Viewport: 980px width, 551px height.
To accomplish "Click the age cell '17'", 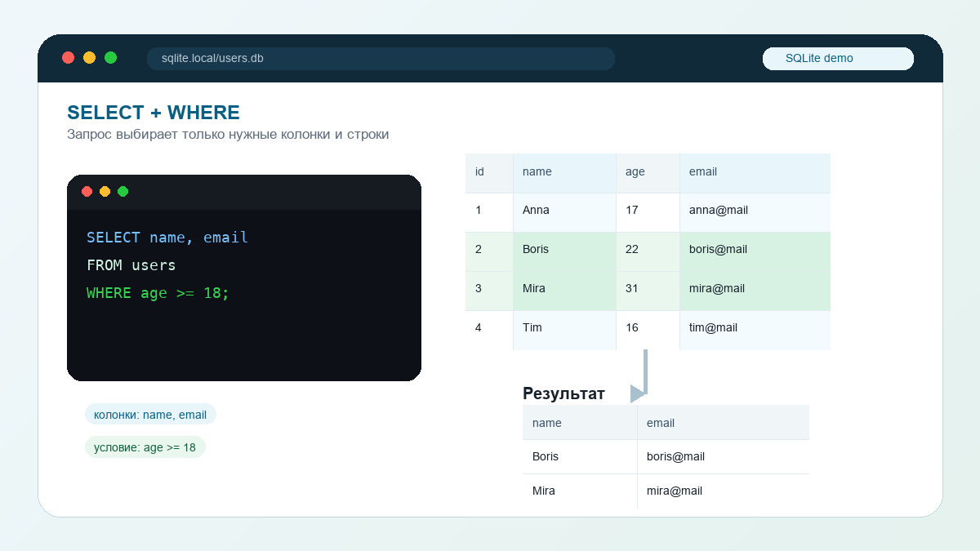I will 648,212.
